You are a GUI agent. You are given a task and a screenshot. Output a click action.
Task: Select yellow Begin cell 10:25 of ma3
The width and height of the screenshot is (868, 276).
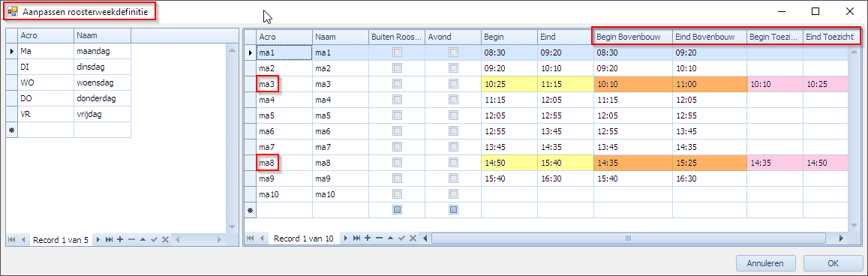[x=509, y=84]
